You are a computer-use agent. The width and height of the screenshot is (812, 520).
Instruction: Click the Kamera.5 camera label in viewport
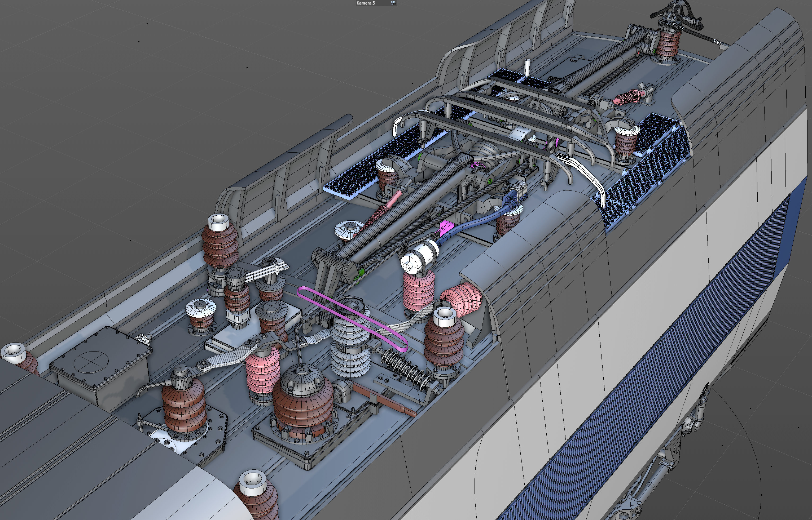click(x=366, y=3)
